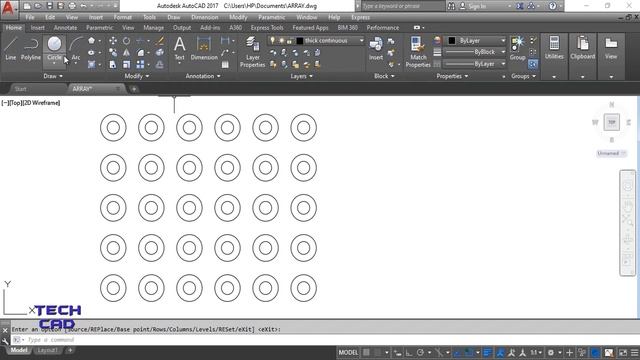Click the Insert block icon
This screenshot has width=640, height=360.
coord(376,49)
